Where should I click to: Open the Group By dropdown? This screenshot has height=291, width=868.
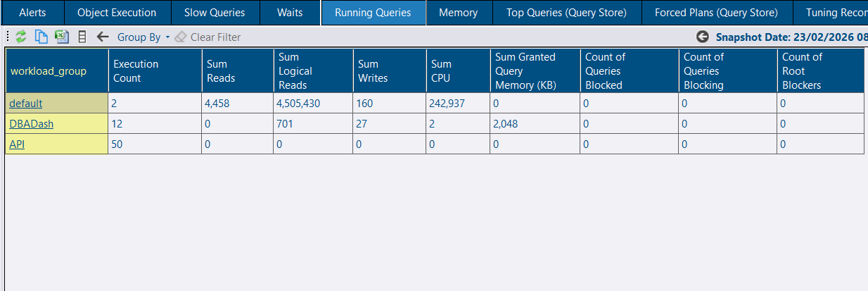143,37
